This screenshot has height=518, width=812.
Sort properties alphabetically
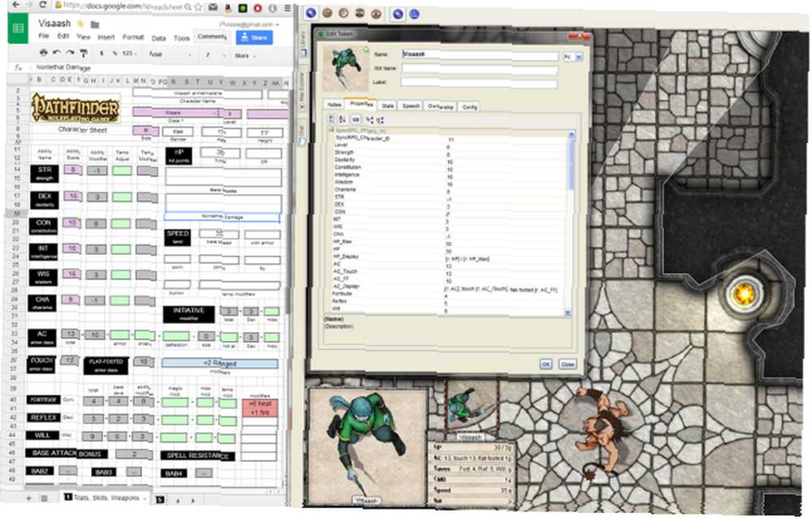pyautogui.click(x=343, y=119)
